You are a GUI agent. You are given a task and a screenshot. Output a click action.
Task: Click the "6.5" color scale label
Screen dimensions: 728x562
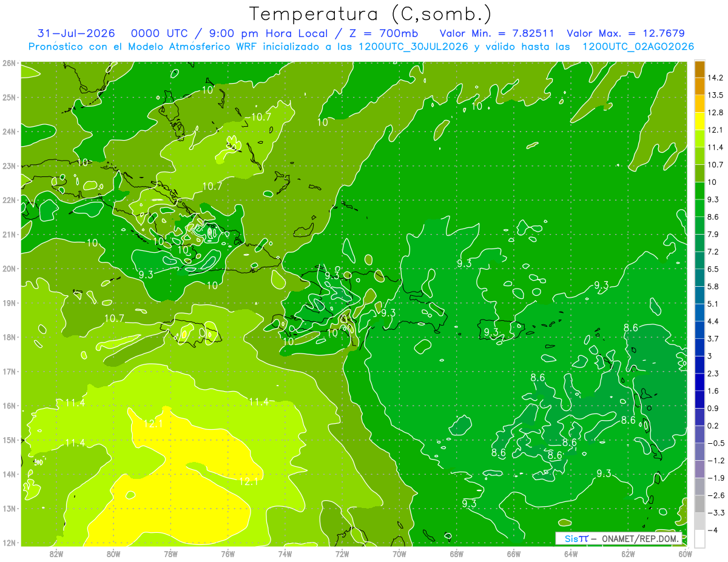(713, 269)
